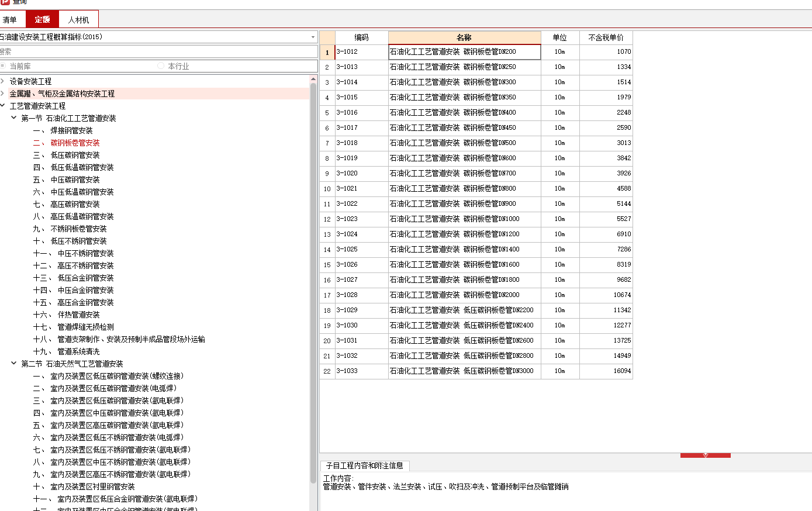This screenshot has height=511, width=812.
Task: Click code cell 3-1020
Action: point(361,173)
